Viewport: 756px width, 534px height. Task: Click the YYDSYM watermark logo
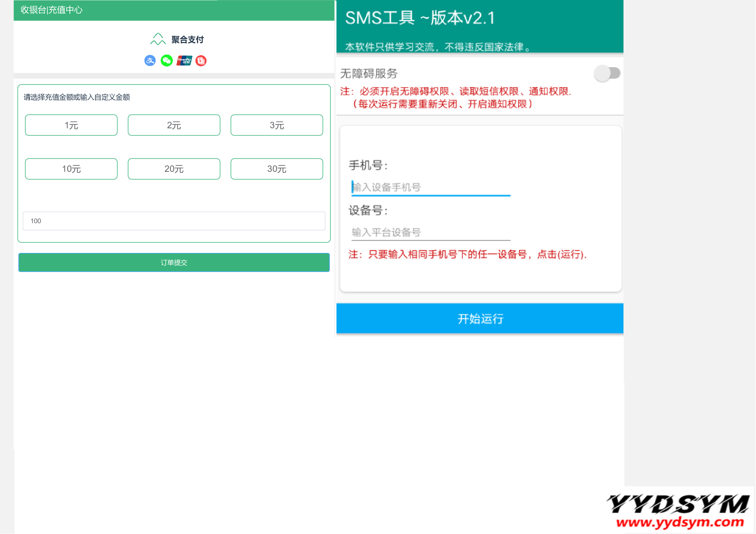point(678,503)
